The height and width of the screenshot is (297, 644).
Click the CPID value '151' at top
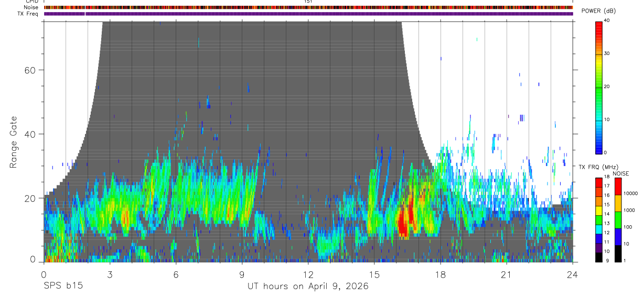pyautogui.click(x=308, y=2)
